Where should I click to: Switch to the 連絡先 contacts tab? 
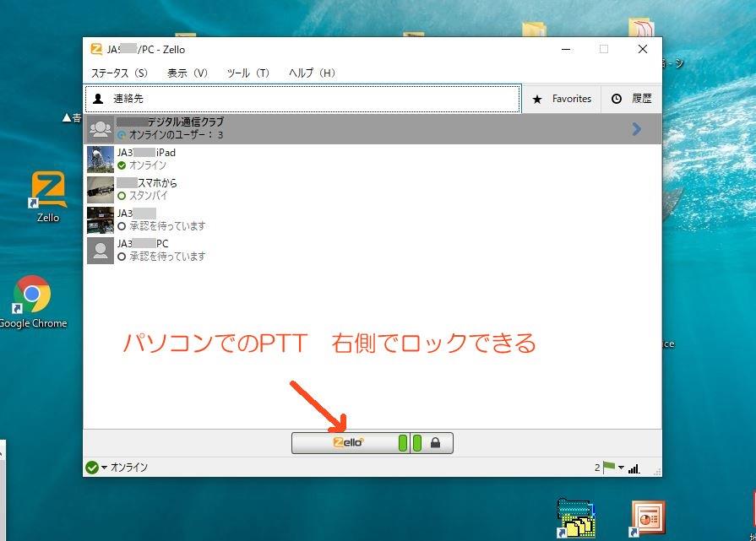coord(302,99)
